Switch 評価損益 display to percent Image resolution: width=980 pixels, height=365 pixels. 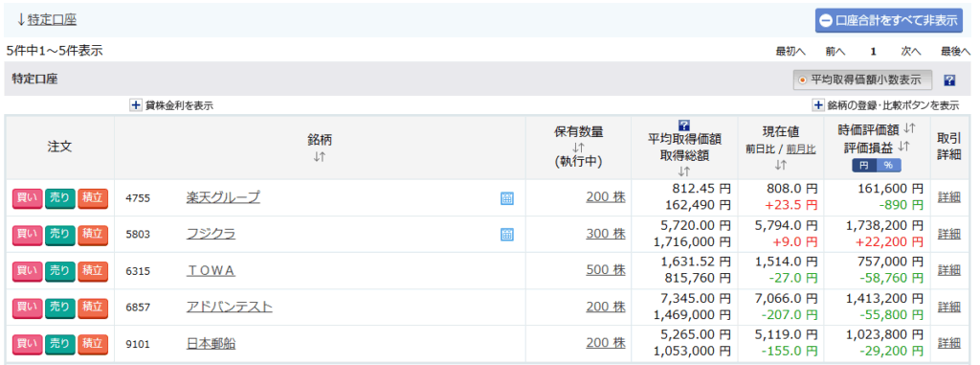coord(888,165)
